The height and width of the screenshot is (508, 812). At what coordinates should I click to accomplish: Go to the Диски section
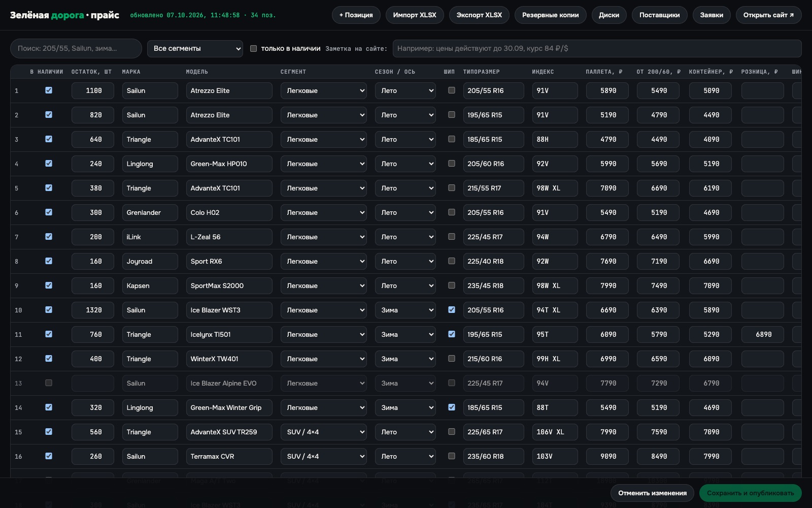609,15
